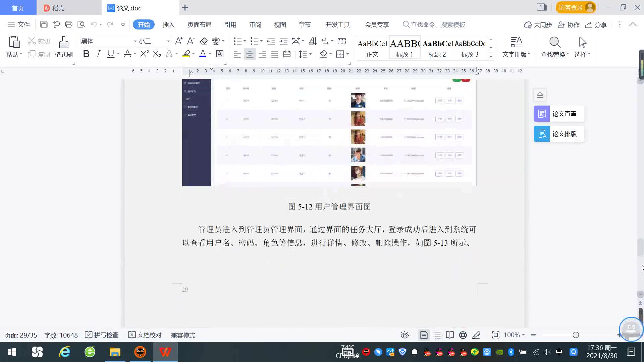Image resolution: width=644 pixels, height=362 pixels.
Task: Click the print icon in quick toolbar
Action: 69,24
